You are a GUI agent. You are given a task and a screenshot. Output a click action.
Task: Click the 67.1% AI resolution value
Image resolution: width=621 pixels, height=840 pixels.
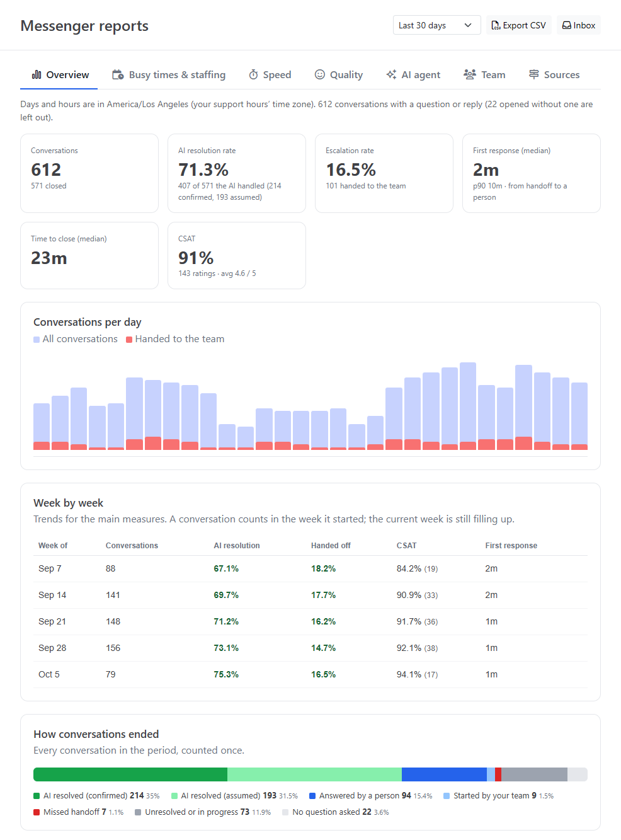[226, 568]
